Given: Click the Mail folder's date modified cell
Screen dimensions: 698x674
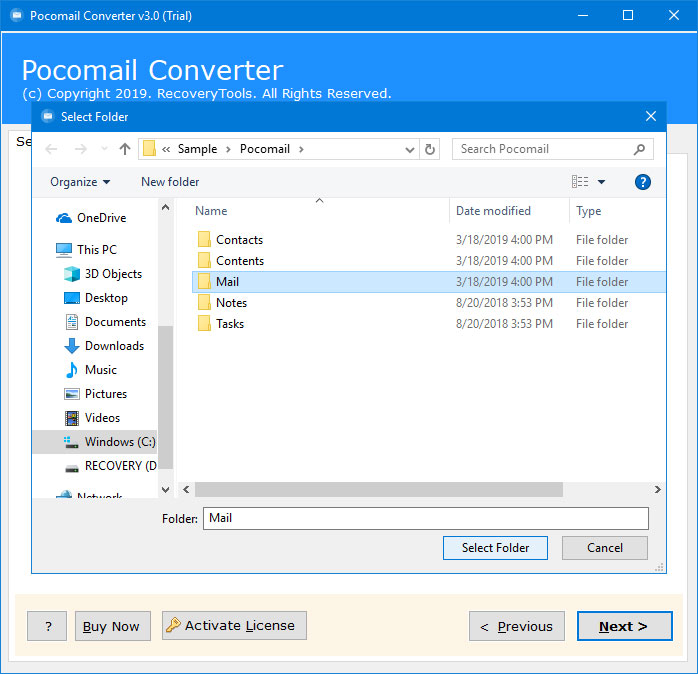Looking at the screenshot, I should [x=504, y=282].
